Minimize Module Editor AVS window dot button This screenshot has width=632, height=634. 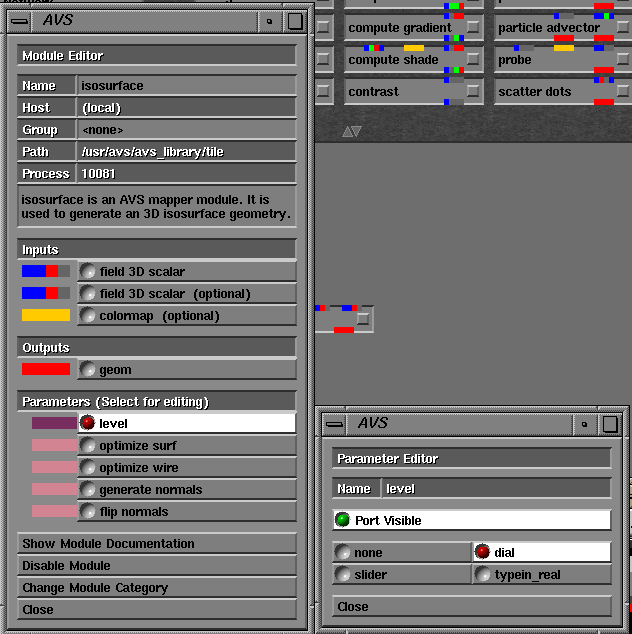coord(269,21)
